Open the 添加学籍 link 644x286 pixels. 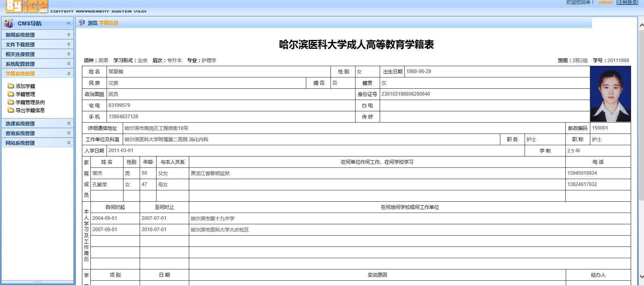pos(25,86)
